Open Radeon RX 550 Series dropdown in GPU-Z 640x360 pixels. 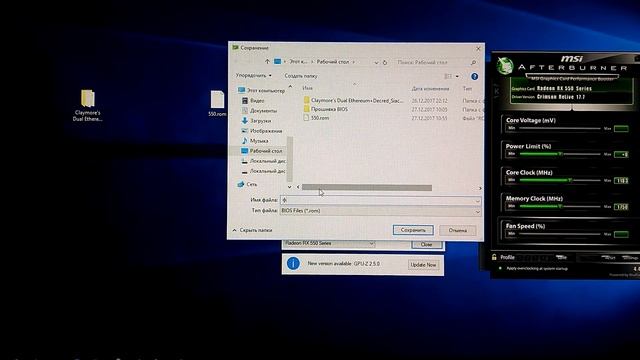pyautogui.click(x=329, y=243)
